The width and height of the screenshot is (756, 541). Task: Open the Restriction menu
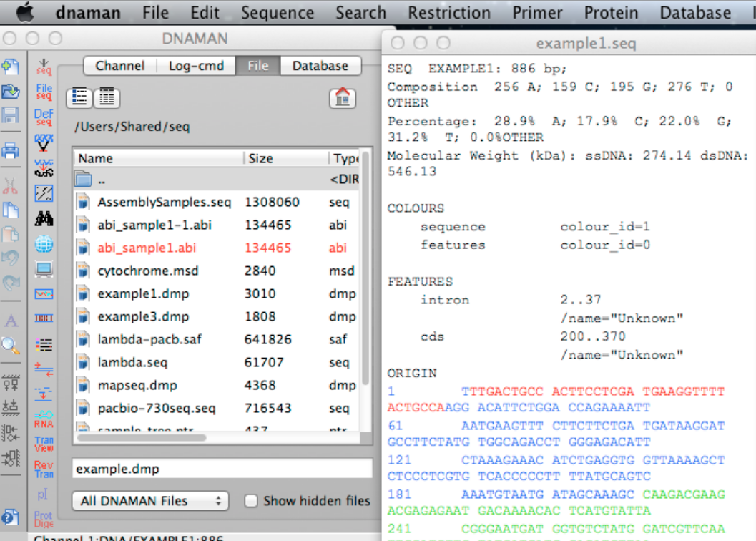coord(449,13)
